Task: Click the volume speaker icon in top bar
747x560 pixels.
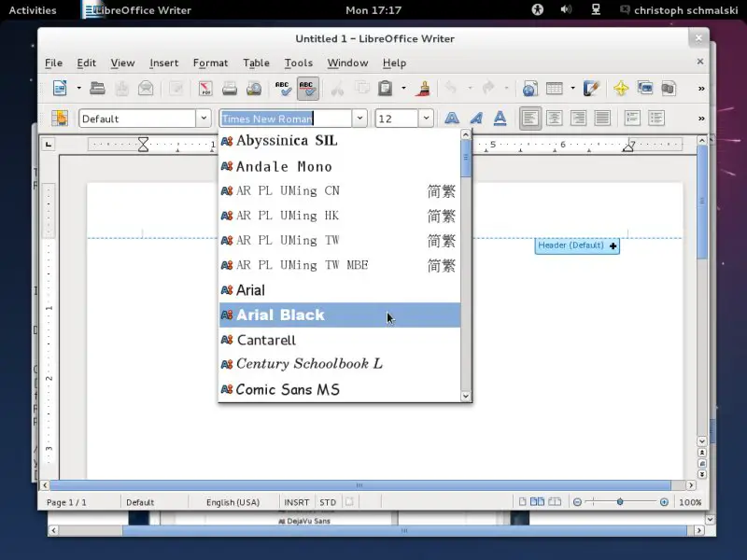Action: [566, 9]
